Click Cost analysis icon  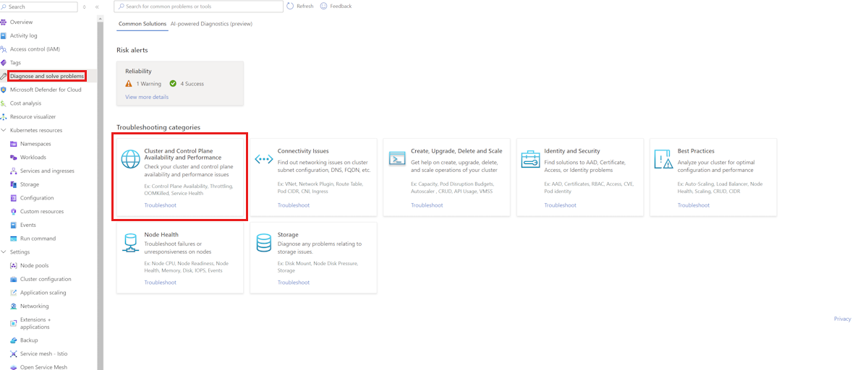(4, 103)
